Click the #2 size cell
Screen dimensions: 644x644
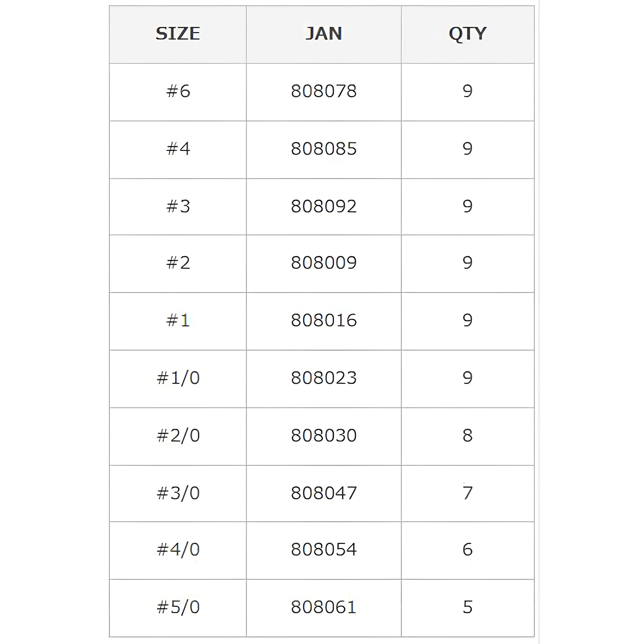(178, 263)
